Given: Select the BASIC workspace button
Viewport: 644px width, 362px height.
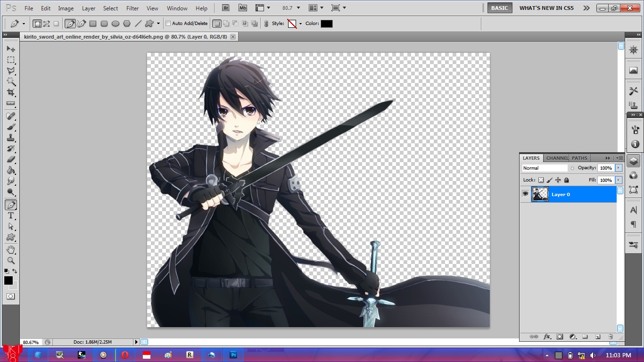Looking at the screenshot, I should (x=500, y=8).
